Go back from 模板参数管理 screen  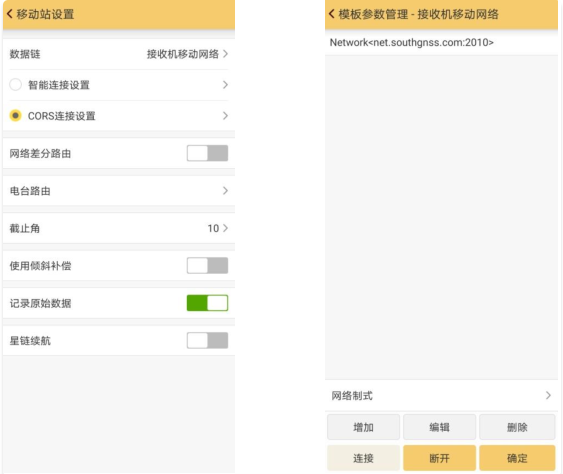point(331,14)
